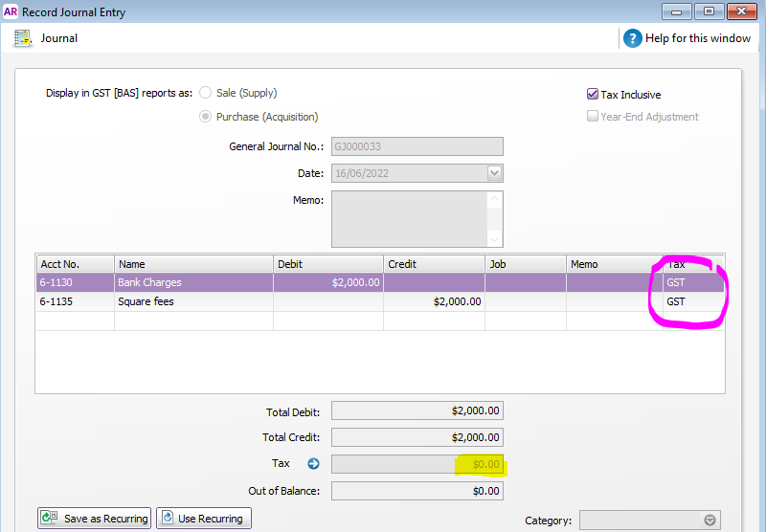Click the Journal toolbar label
This screenshot has width=766, height=532.
coord(59,38)
